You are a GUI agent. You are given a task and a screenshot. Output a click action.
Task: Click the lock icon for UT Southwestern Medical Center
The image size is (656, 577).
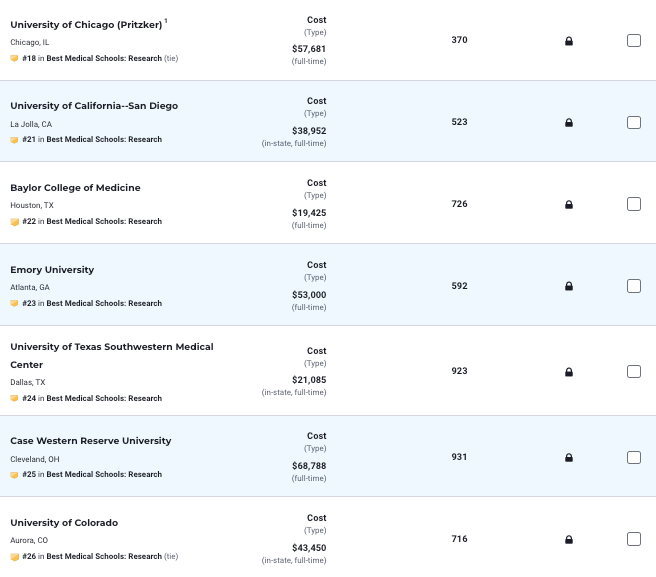point(569,372)
